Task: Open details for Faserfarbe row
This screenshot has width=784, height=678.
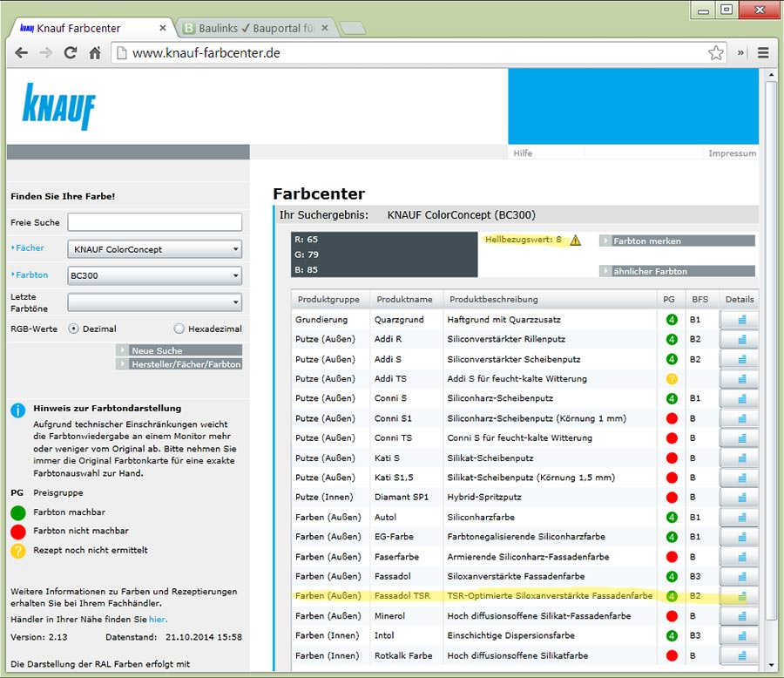Action: click(x=739, y=556)
